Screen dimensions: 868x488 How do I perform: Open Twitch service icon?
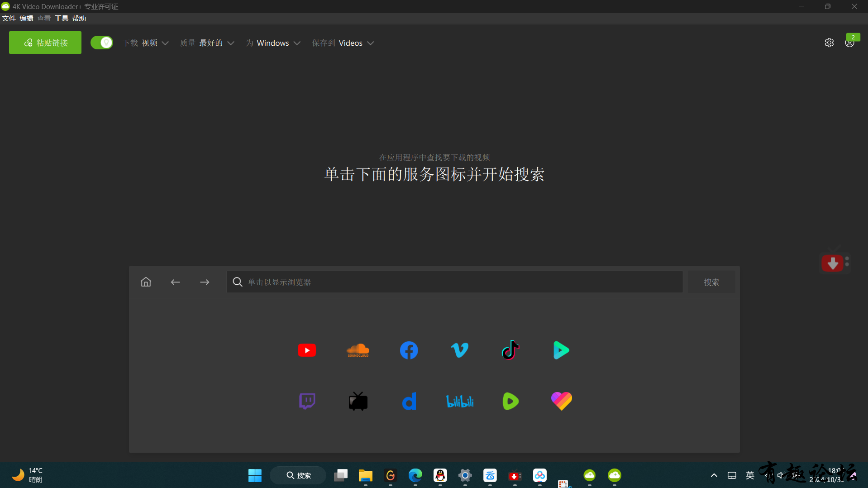point(307,401)
